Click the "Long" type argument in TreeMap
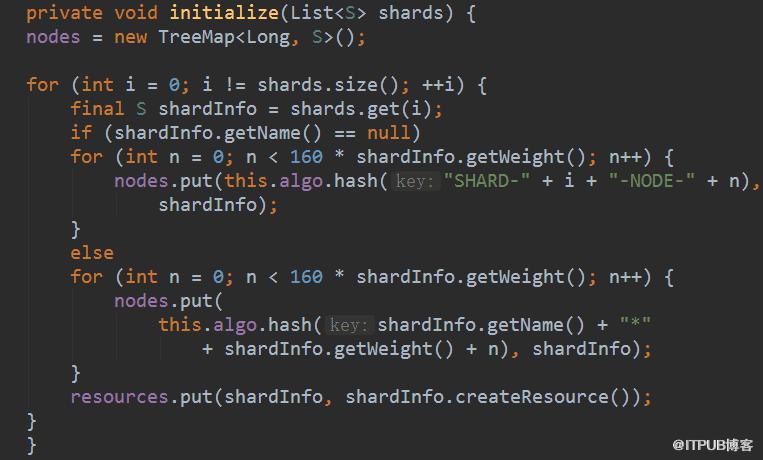Screen dimensions: 763x460 pos(269,37)
